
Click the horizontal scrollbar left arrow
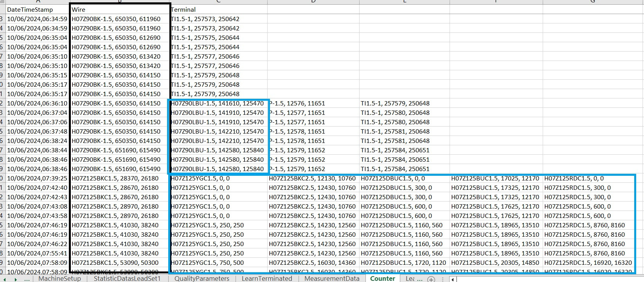(453, 279)
